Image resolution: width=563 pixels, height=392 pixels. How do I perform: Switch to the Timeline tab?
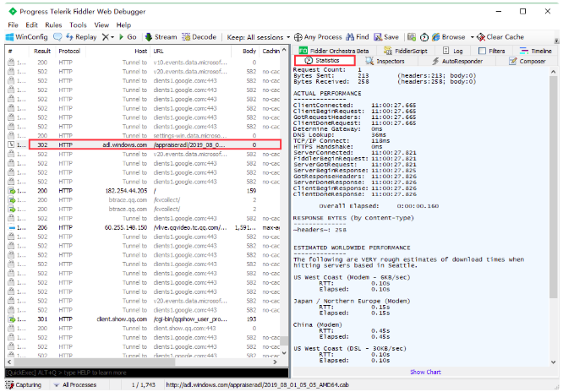pos(536,51)
